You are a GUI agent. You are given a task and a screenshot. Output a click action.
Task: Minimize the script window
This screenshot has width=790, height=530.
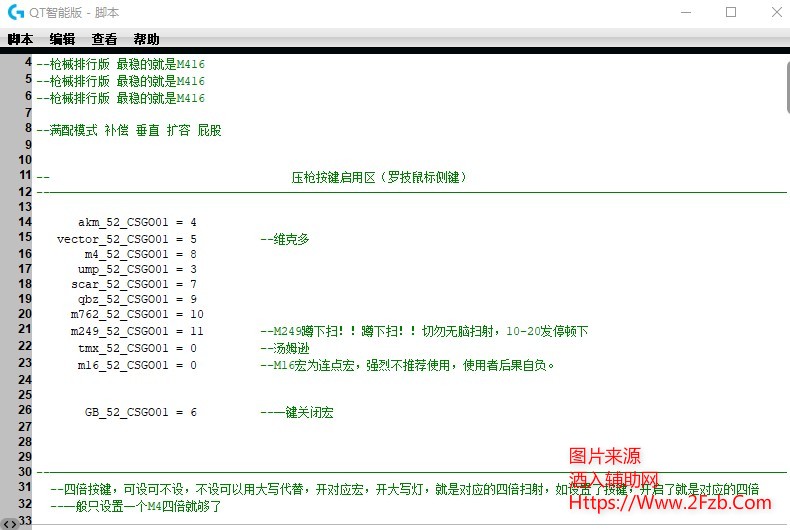[686, 12]
